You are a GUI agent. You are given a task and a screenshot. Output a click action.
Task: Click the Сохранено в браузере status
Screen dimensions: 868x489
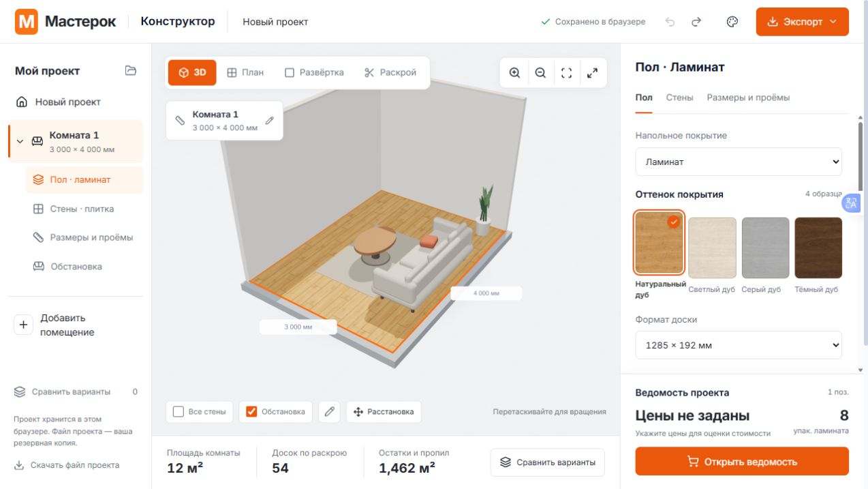click(593, 22)
